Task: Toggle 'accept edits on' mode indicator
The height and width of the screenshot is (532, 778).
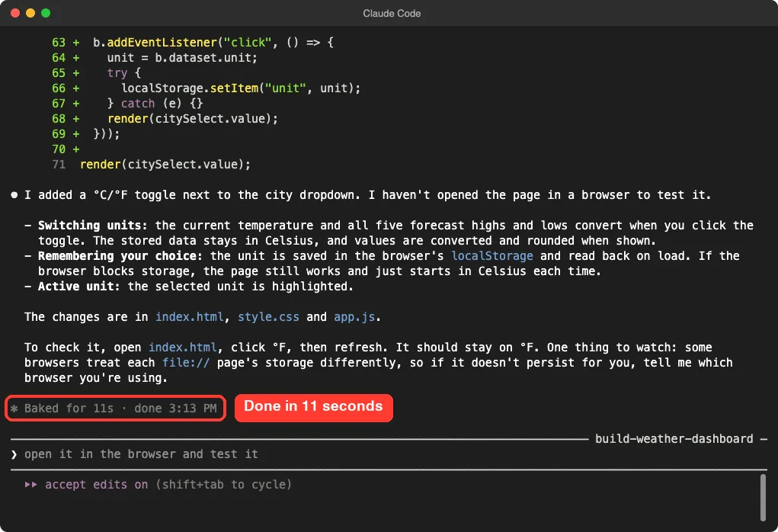Action: (x=96, y=484)
